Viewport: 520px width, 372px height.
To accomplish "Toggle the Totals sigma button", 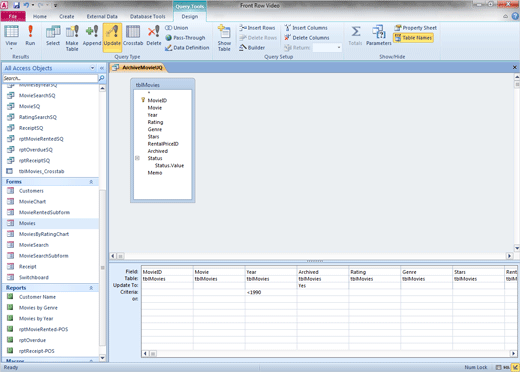I will (x=355, y=36).
